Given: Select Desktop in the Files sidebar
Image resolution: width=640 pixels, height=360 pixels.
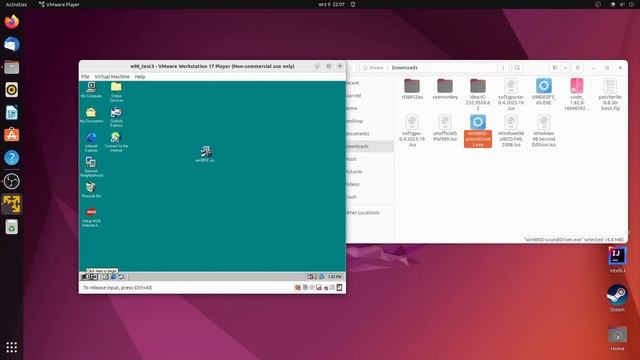Looking at the screenshot, I should click(369, 121).
